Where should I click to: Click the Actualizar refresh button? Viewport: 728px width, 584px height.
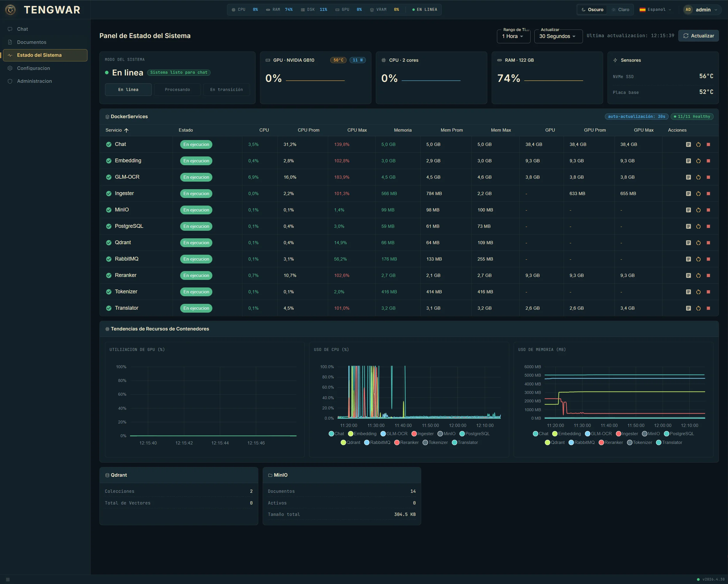point(698,36)
